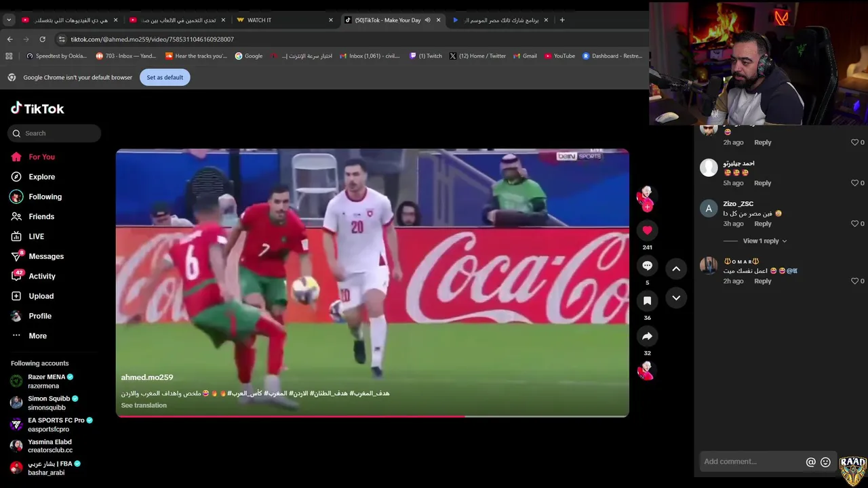Click Set as default browser button
Screen dimensions: 868x488
click(165, 77)
